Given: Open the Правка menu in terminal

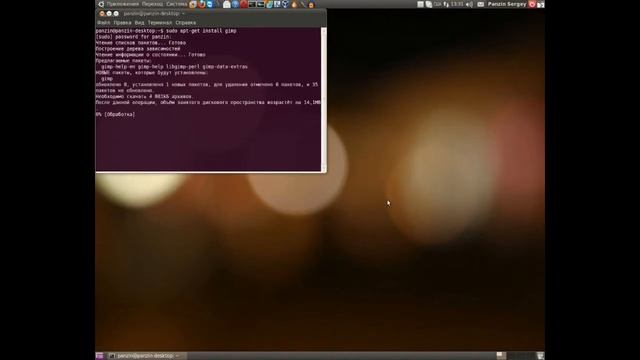Looking at the screenshot, I should tap(122, 23).
